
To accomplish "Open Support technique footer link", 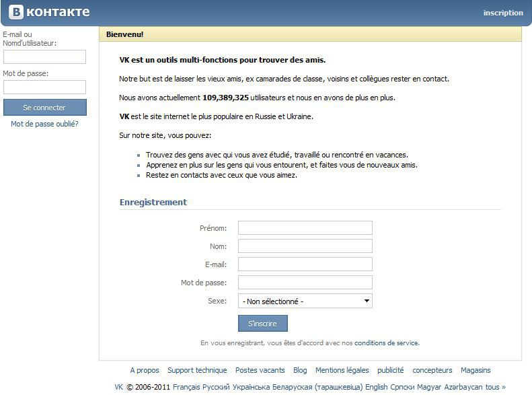I will tap(197, 370).
